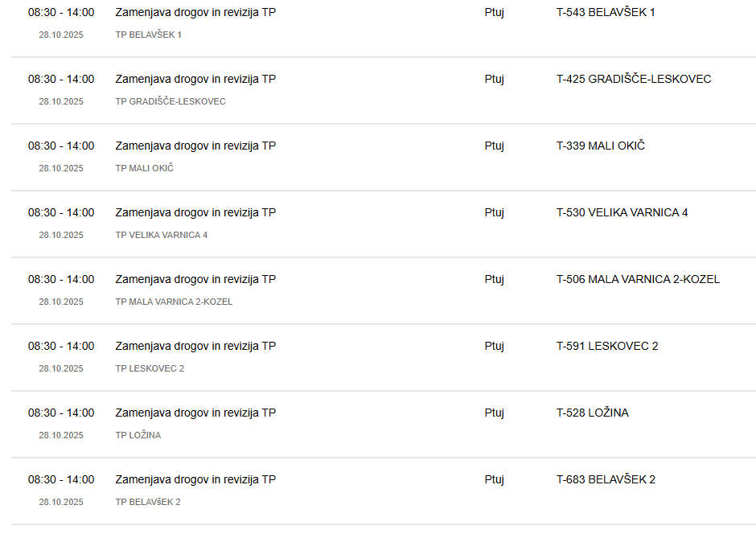Select the 08:30 - 14:00 time in MALI OKIČ row
Screen dimensions: 756x534
[x=61, y=146]
